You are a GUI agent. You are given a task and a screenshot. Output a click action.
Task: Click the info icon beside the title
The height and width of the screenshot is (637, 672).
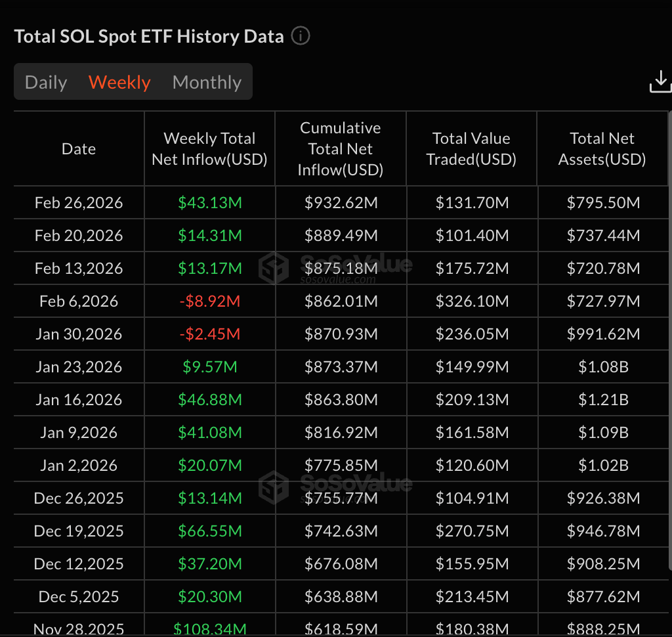pyautogui.click(x=300, y=36)
